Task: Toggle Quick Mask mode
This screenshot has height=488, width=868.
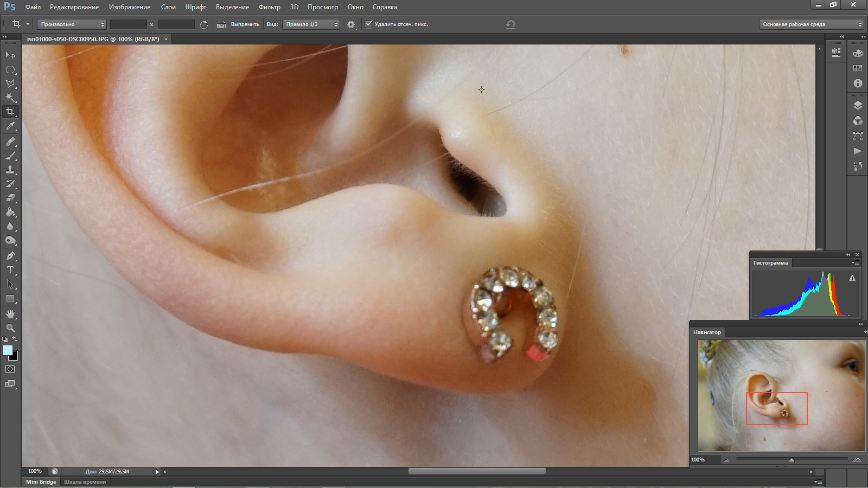Action: click(10, 369)
